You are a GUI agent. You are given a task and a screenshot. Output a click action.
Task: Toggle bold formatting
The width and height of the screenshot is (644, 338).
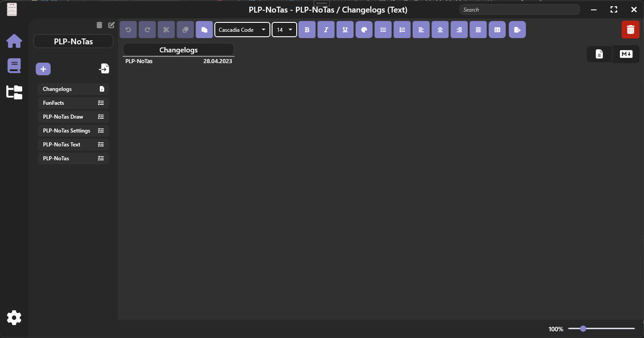307,29
